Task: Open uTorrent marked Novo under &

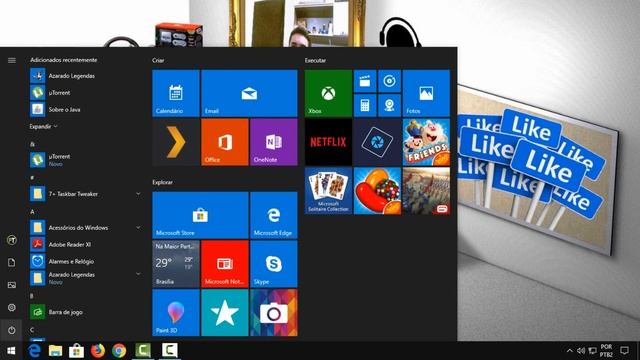Action: click(x=86, y=159)
